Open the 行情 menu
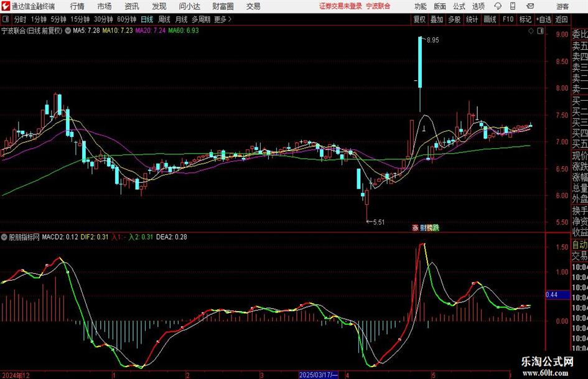This screenshot has width=588, height=379. click(77, 6)
